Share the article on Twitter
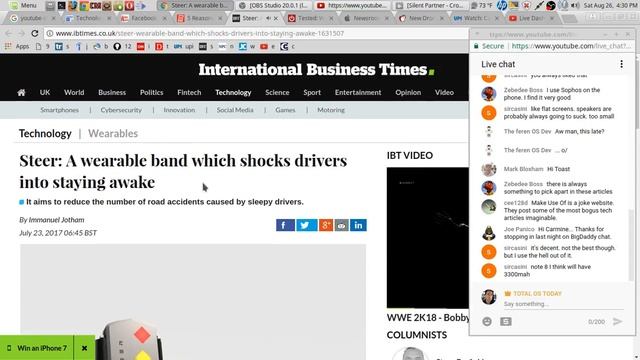The width and height of the screenshot is (640, 360). 306,225
